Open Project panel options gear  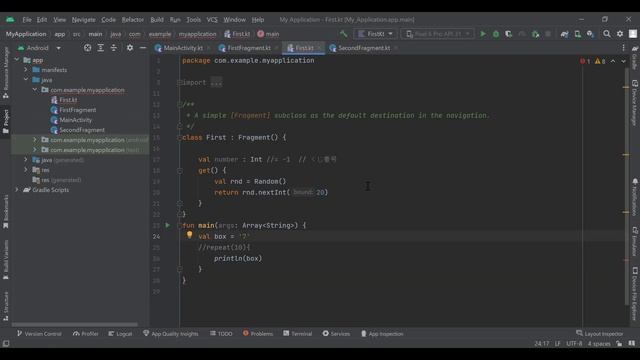[130, 48]
